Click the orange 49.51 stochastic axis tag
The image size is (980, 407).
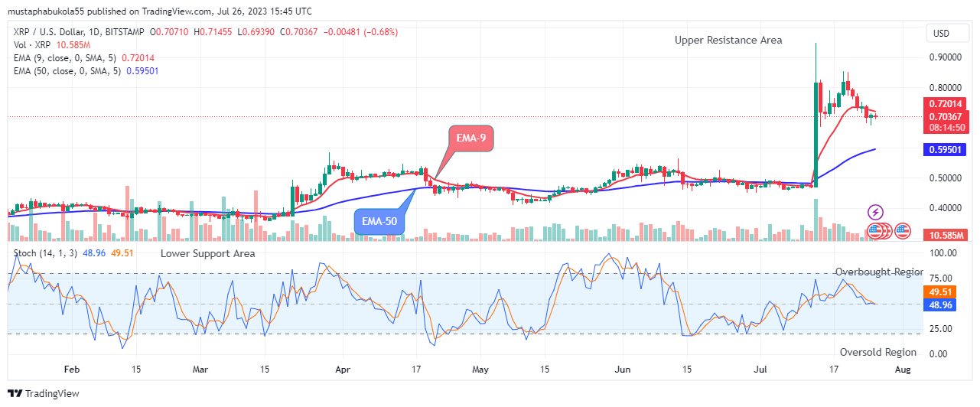point(940,292)
